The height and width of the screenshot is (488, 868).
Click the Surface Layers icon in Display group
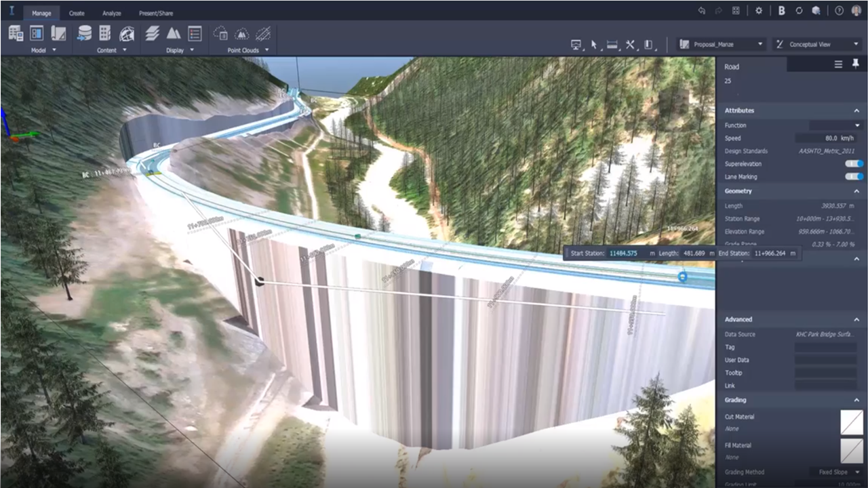click(152, 33)
